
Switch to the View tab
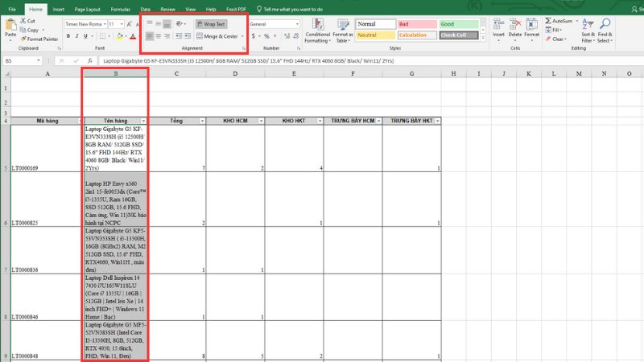191,9
